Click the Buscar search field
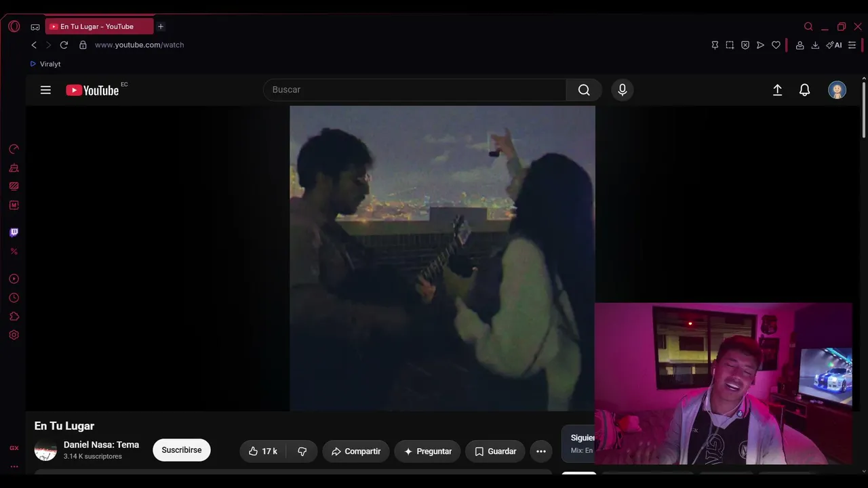Viewport: 868px width, 488px height. (414, 89)
